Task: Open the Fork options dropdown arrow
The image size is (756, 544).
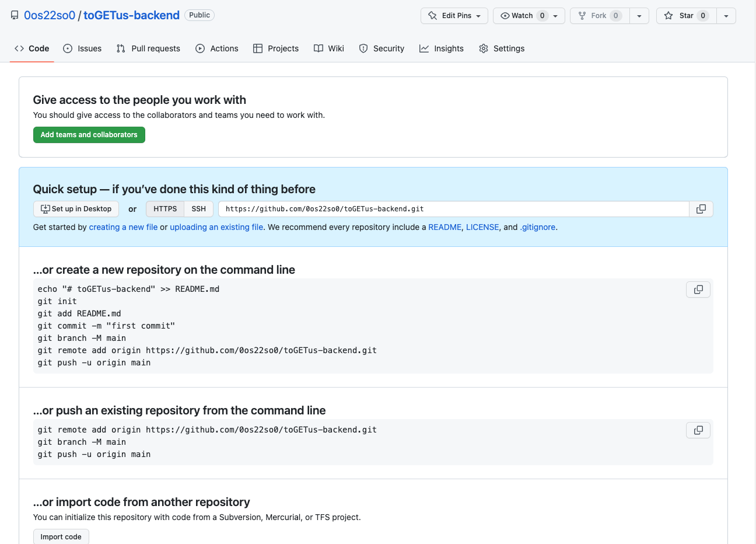Action: [639, 16]
